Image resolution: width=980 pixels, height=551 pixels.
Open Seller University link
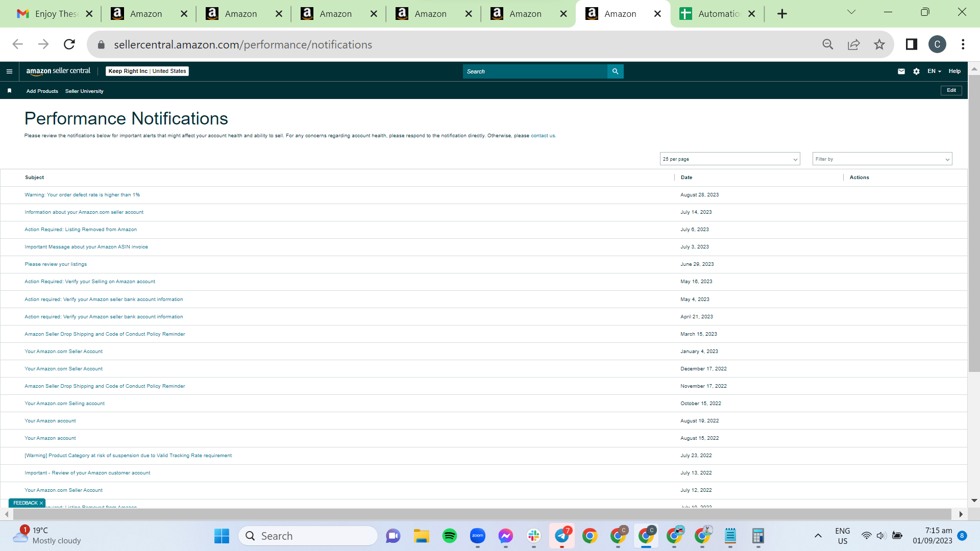click(84, 91)
